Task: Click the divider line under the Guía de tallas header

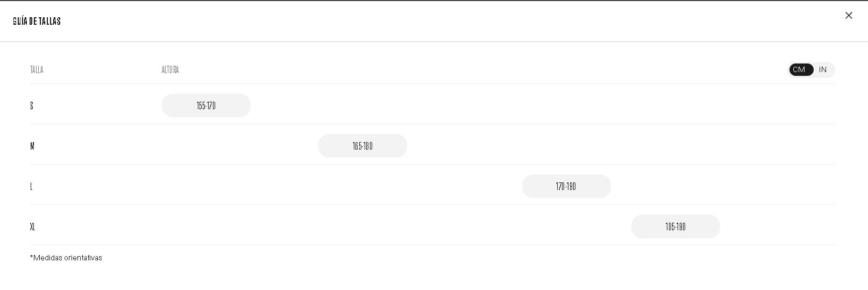Action: click(430, 41)
